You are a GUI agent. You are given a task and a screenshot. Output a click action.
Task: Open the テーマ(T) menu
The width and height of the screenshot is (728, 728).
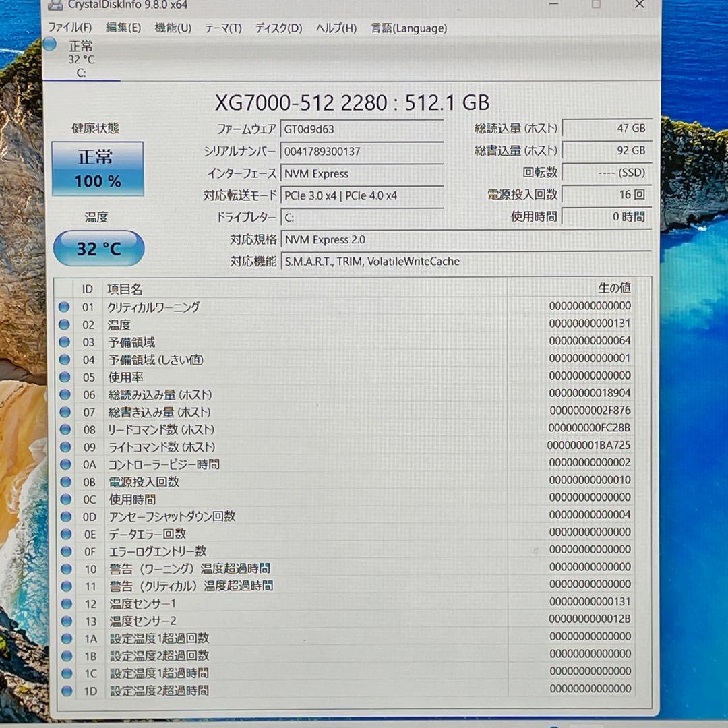[222, 28]
